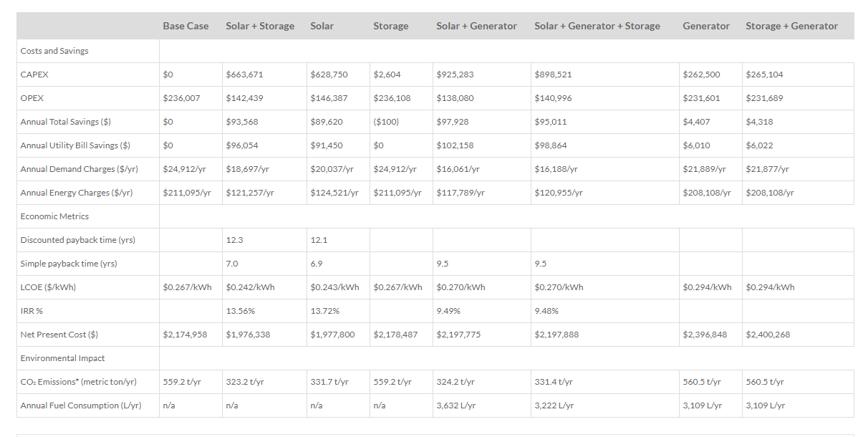Select the Base Case column header
The image size is (868, 437).
tap(185, 26)
